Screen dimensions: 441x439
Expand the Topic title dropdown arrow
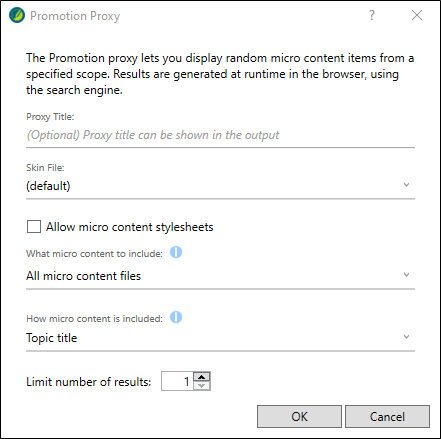(406, 337)
